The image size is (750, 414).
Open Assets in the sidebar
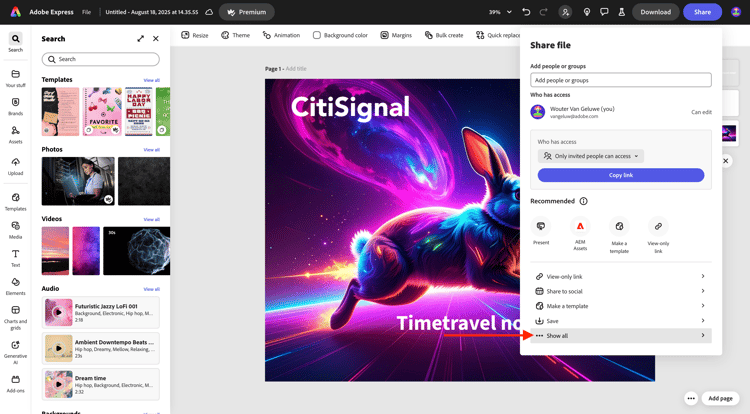[15, 134]
